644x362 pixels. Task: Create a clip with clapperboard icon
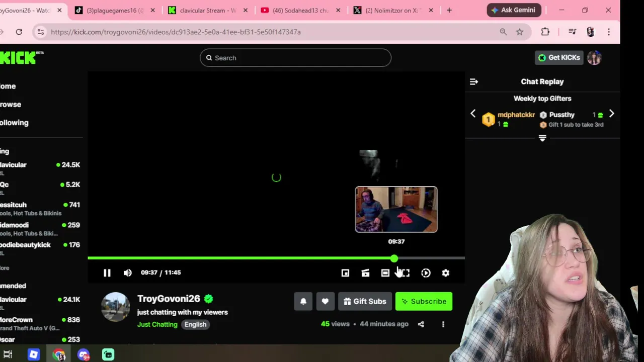(365, 273)
